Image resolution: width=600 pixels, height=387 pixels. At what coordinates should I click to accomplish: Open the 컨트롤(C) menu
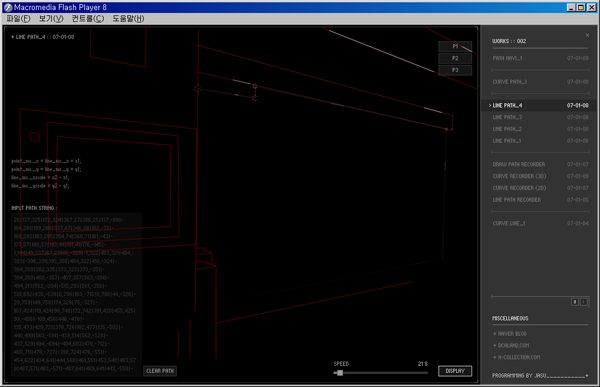tap(88, 18)
